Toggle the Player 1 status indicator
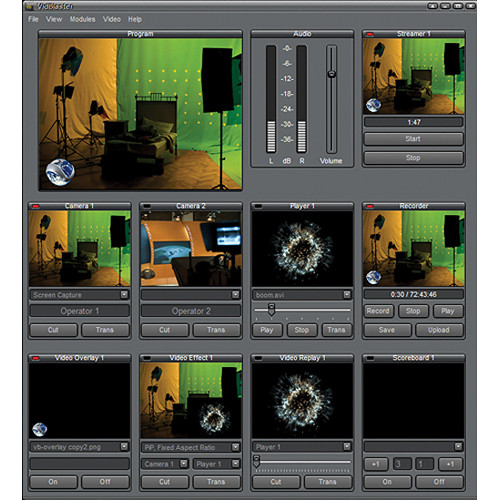The width and height of the screenshot is (500, 500). [258, 206]
